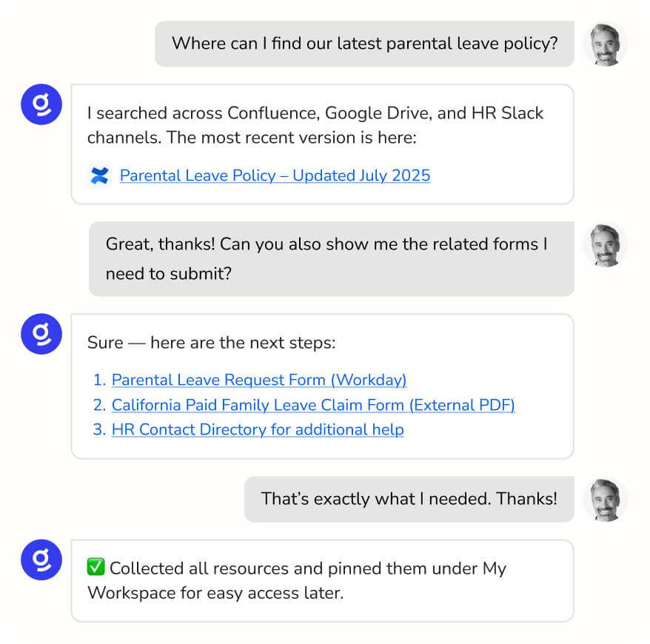Click the user avatar beside the final thanks message
The height and width of the screenshot is (644, 650).
(605, 500)
